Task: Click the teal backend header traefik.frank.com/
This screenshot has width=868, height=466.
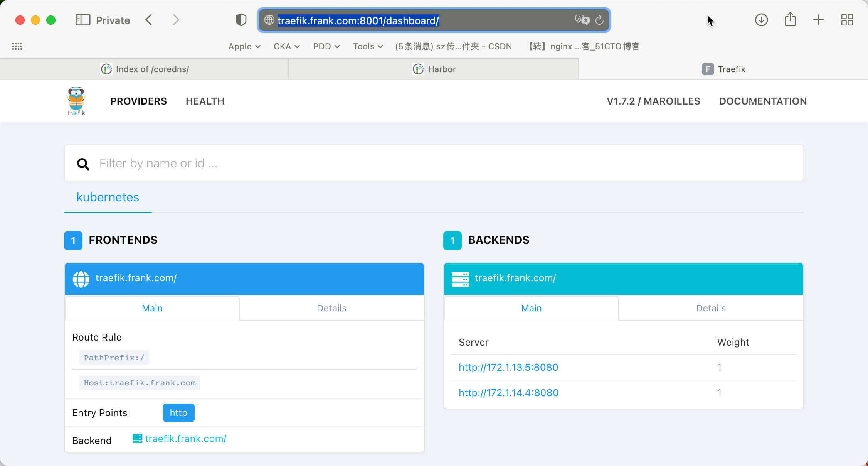Action: click(x=623, y=279)
